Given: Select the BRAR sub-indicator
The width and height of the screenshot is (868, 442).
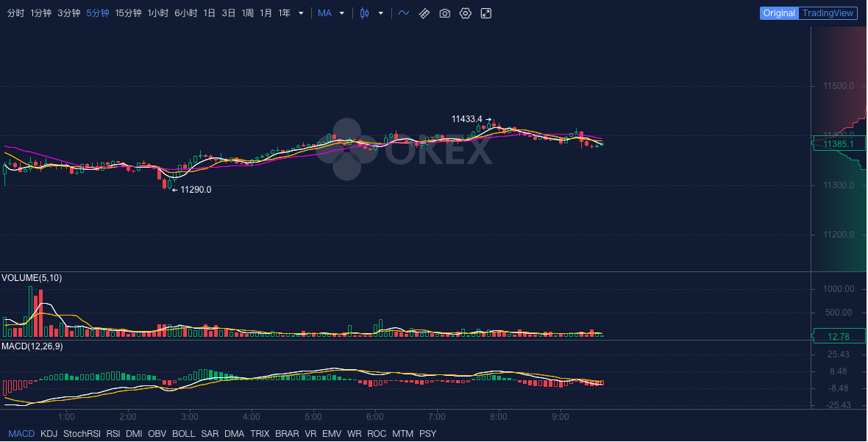Looking at the screenshot, I should (287, 434).
